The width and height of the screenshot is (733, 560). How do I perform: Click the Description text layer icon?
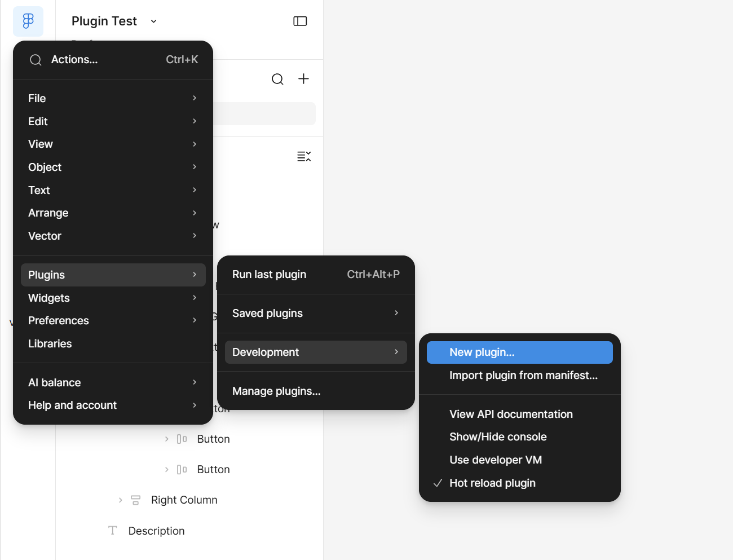pyautogui.click(x=113, y=531)
